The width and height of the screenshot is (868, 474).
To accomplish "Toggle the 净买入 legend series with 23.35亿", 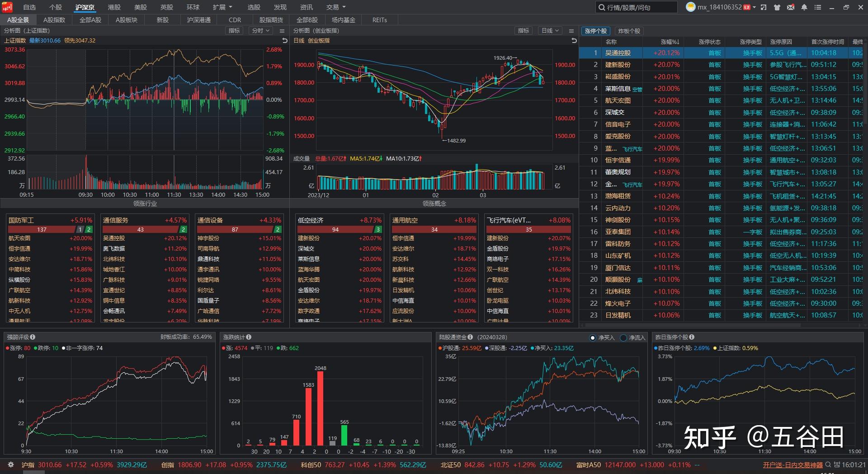I will (x=552, y=348).
